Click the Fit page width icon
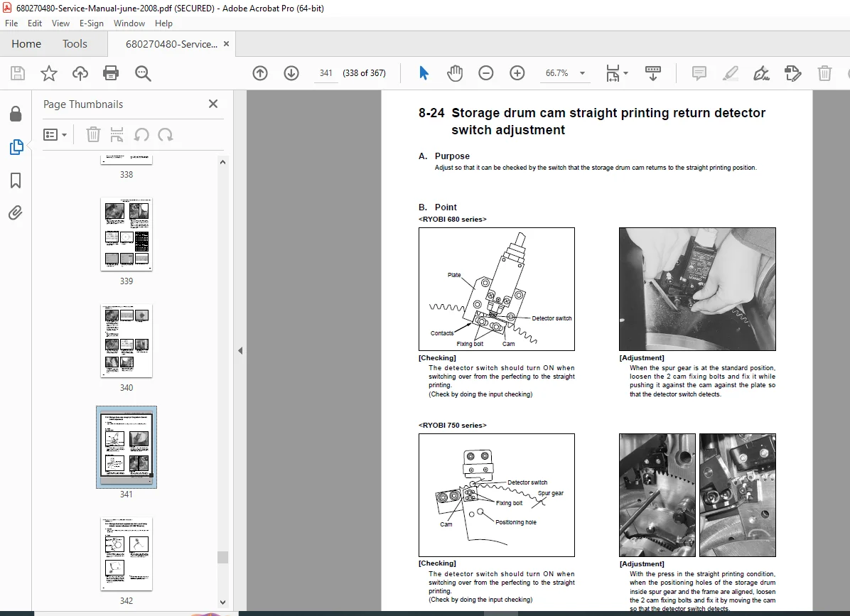The height and width of the screenshot is (616, 850). pyautogui.click(x=613, y=73)
